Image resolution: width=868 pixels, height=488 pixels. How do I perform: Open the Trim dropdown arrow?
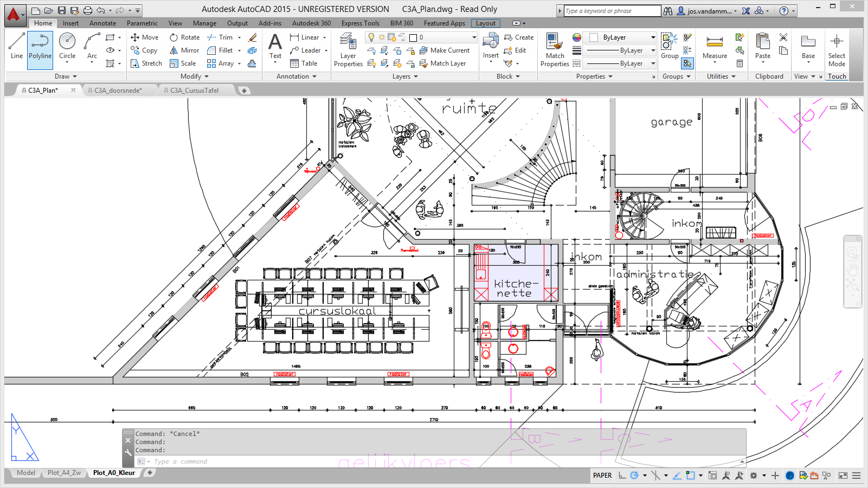coord(239,37)
